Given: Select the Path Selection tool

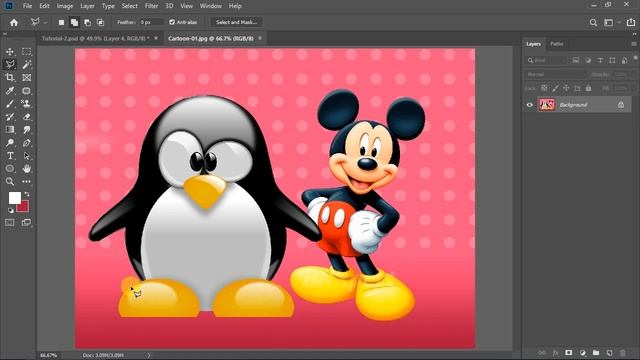Looking at the screenshot, I should tap(27, 156).
